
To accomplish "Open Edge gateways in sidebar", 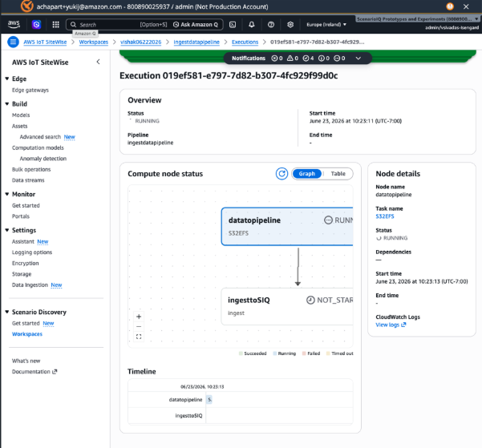I will coord(30,90).
